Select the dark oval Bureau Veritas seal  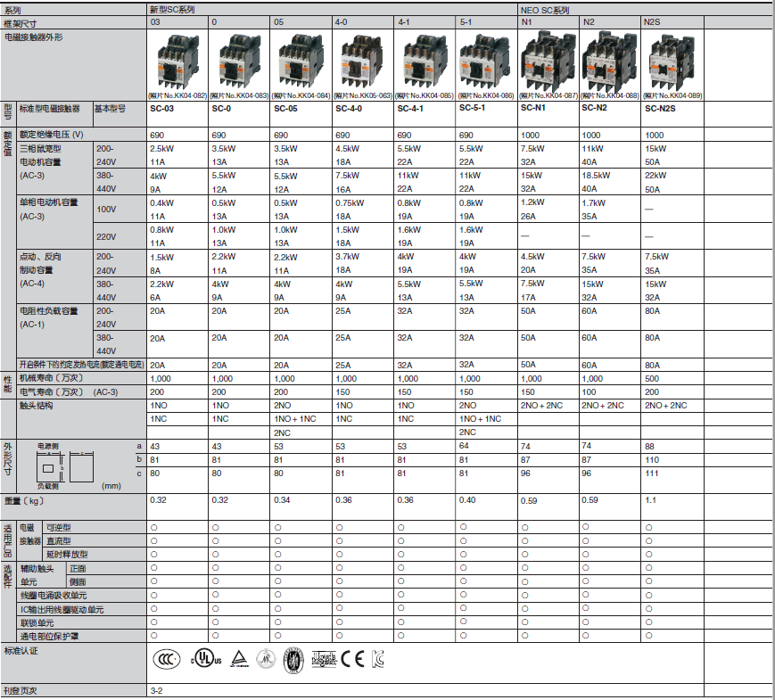coord(293,661)
